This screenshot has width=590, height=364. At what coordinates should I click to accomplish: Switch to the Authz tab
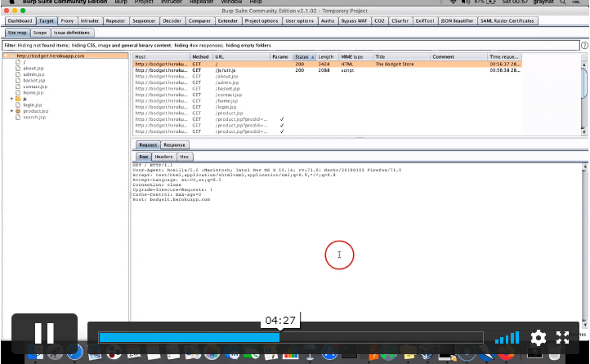click(328, 21)
